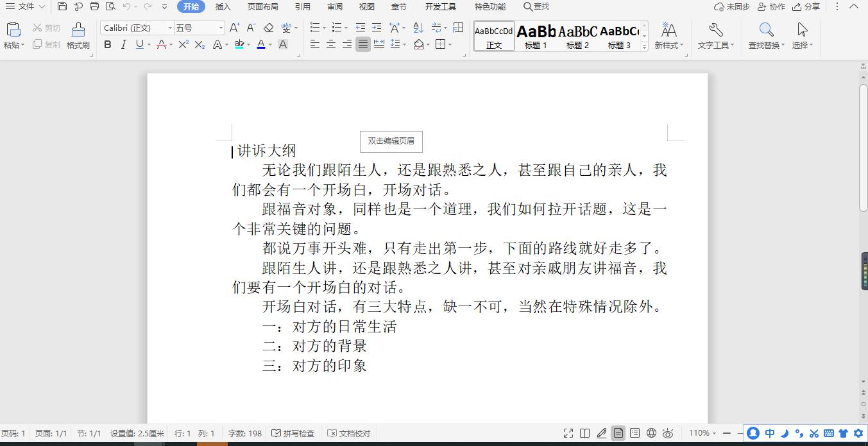Open the 页面布局 ribbon tab
The width and height of the screenshot is (868, 446).
262,7
